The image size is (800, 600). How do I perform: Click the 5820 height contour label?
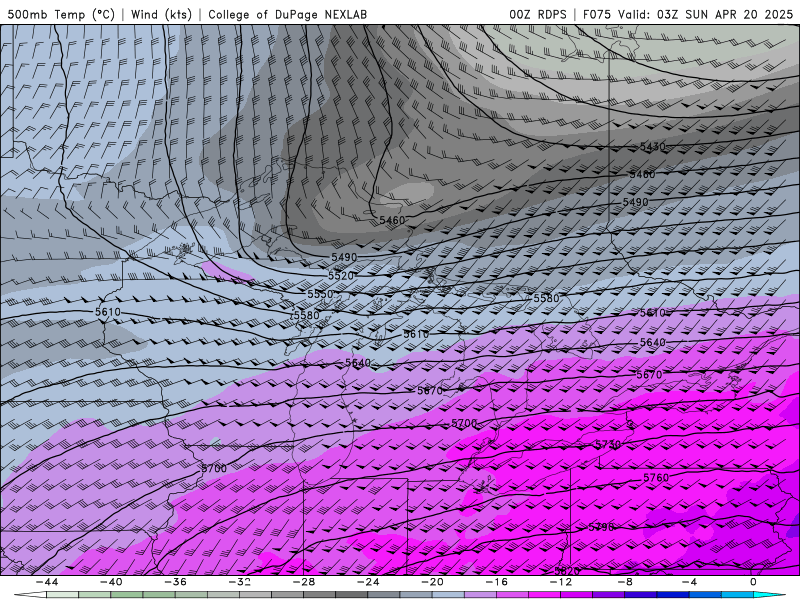point(567,571)
